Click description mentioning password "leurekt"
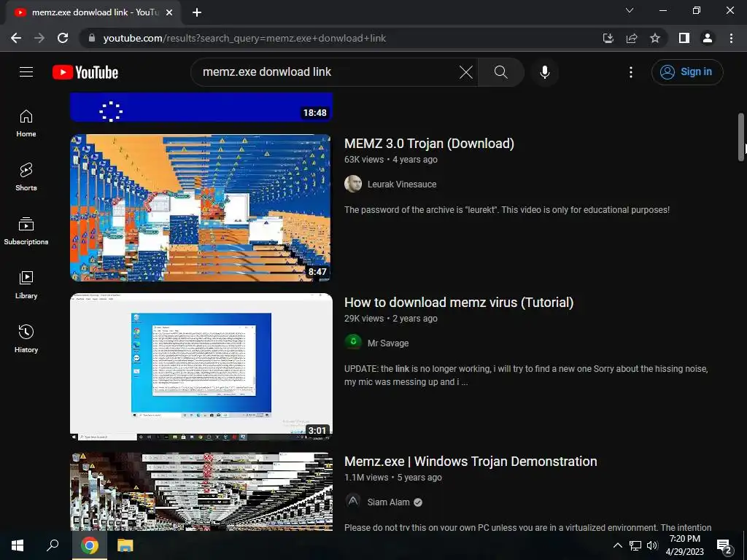 coord(507,210)
